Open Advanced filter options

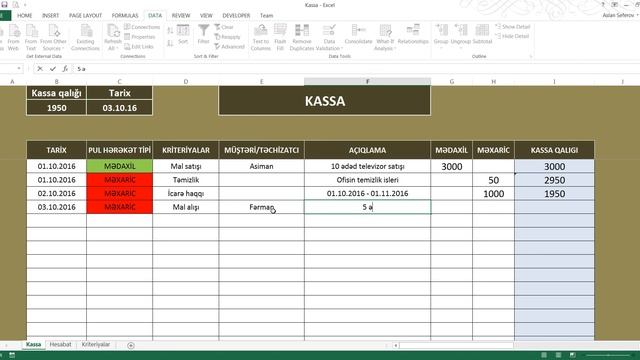coord(229,47)
